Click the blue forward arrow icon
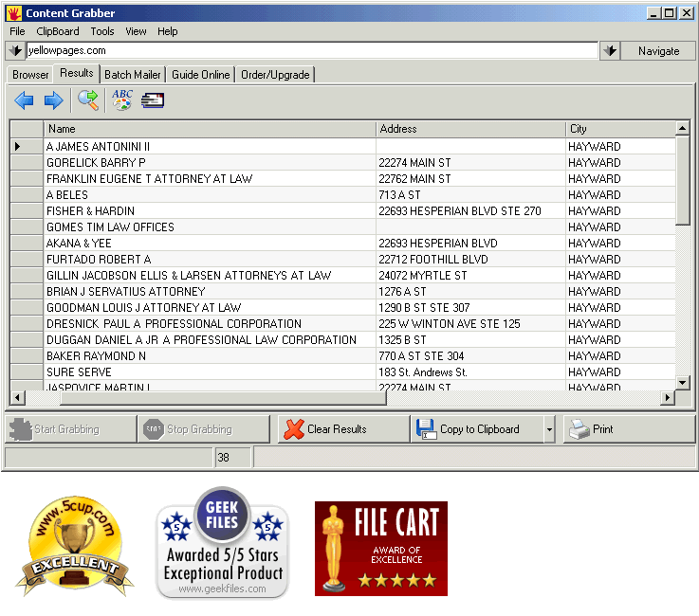Viewport: 699px width, 616px height. tap(53, 100)
